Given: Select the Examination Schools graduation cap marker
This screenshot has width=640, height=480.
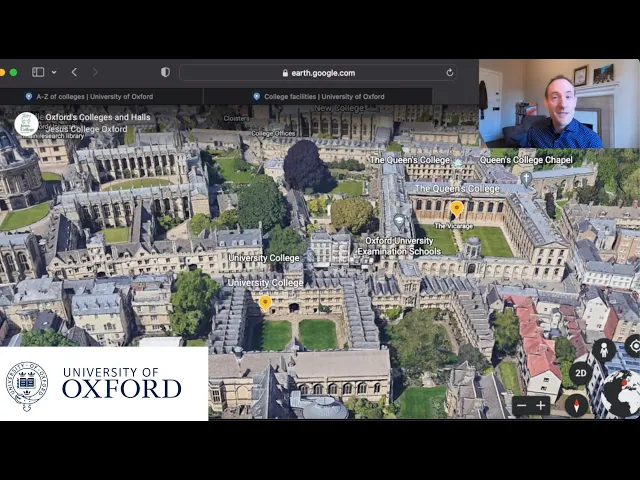Looking at the screenshot, I should coord(399,222).
